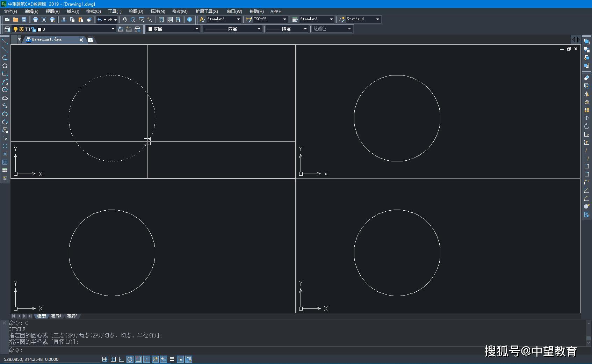
Task: Restore the drawing window via restore button
Action: [x=569, y=49]
